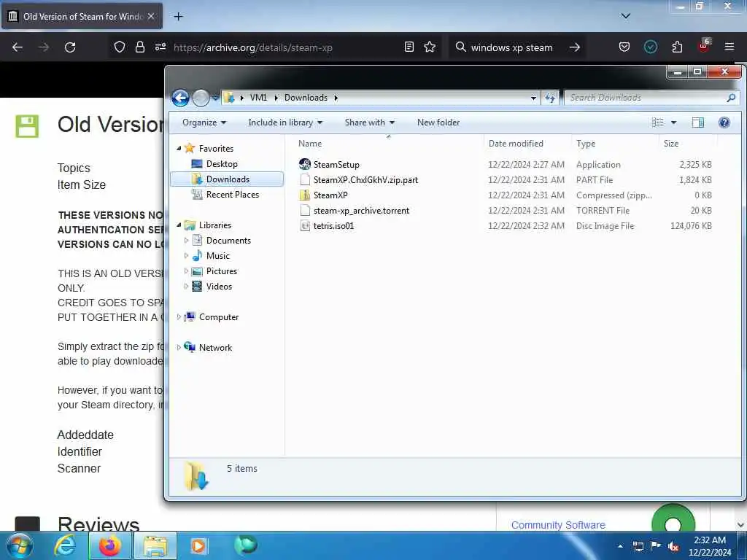
Task: Switch to Firefox on taskbar
Action: coord(109,545)
